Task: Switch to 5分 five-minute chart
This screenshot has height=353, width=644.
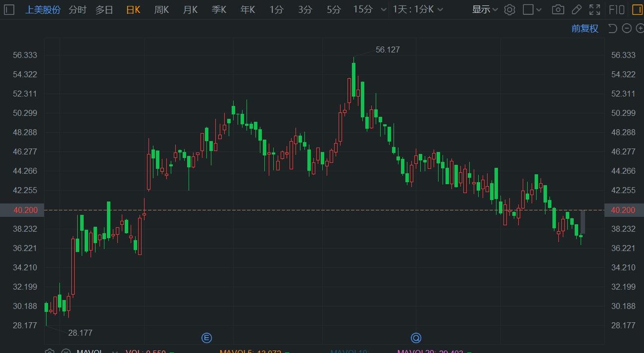Action: [x=334, y=9]
